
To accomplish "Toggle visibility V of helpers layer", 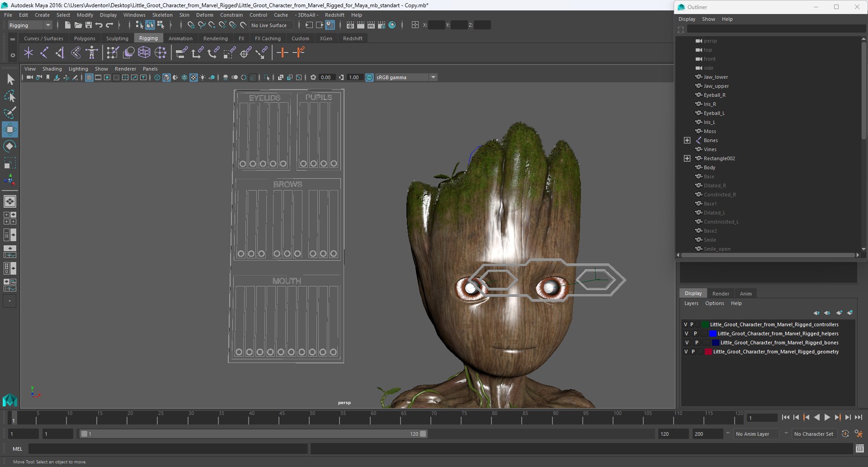I will point(686,334).
